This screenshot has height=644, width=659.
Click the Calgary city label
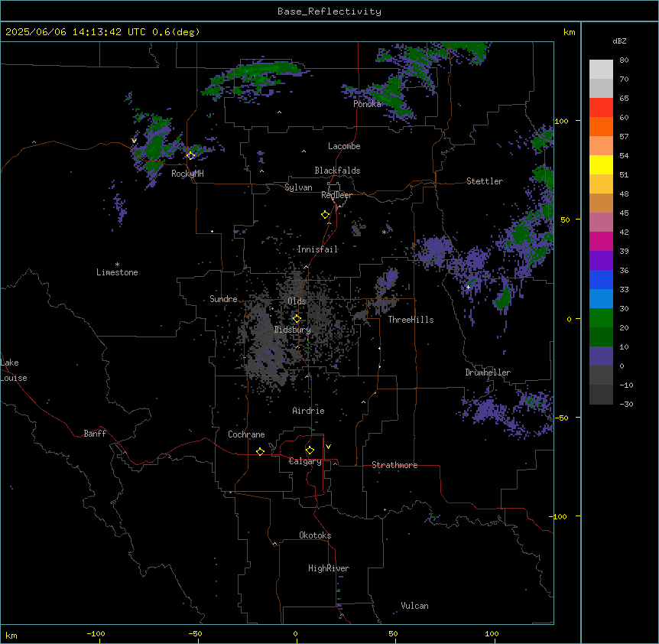pyautogui.click(x=305, y=461)
